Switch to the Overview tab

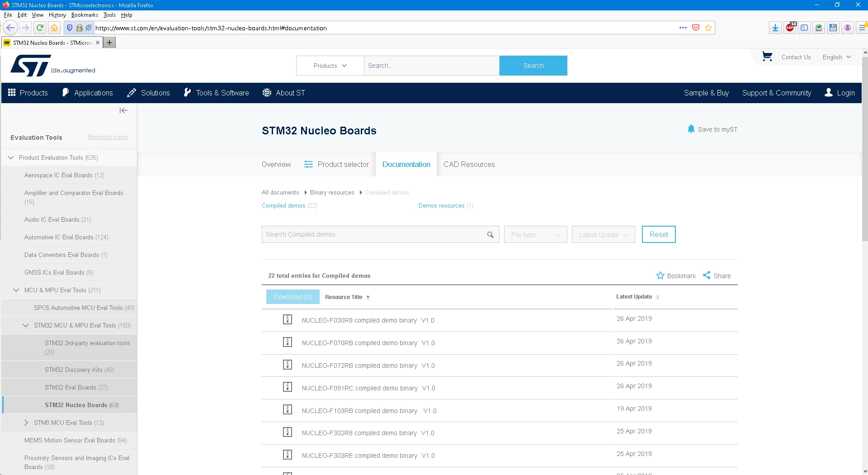[276, 164]
